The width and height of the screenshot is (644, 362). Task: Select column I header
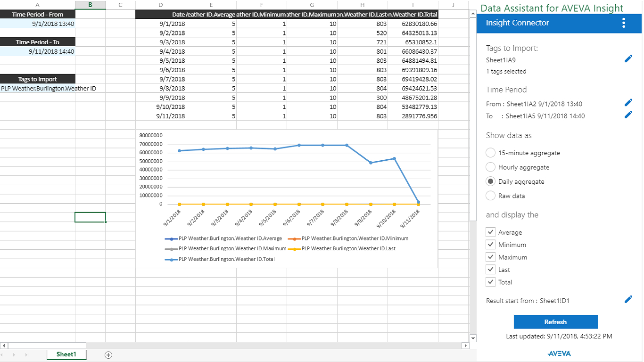[x=413, y=5]
